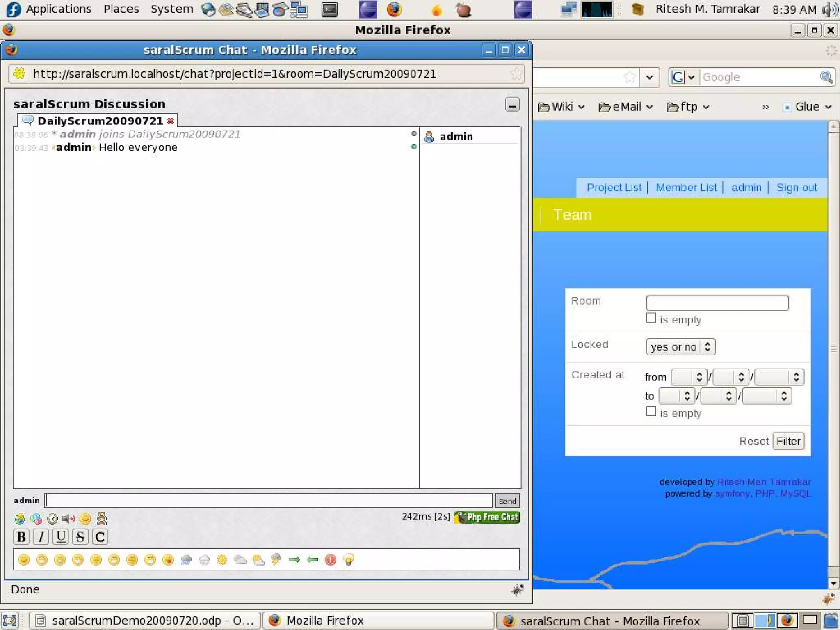Toggle the users list icon in chat
Screen dimensions: 840x630
[102, 519]
